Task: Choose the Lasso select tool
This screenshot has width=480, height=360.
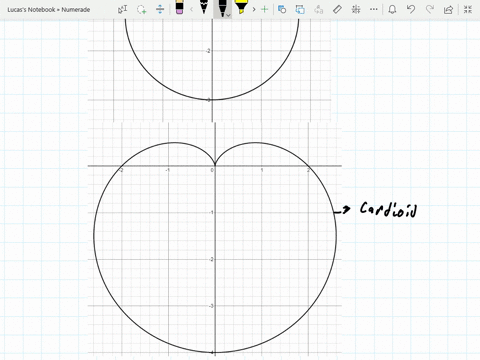Action: [141, 9]
